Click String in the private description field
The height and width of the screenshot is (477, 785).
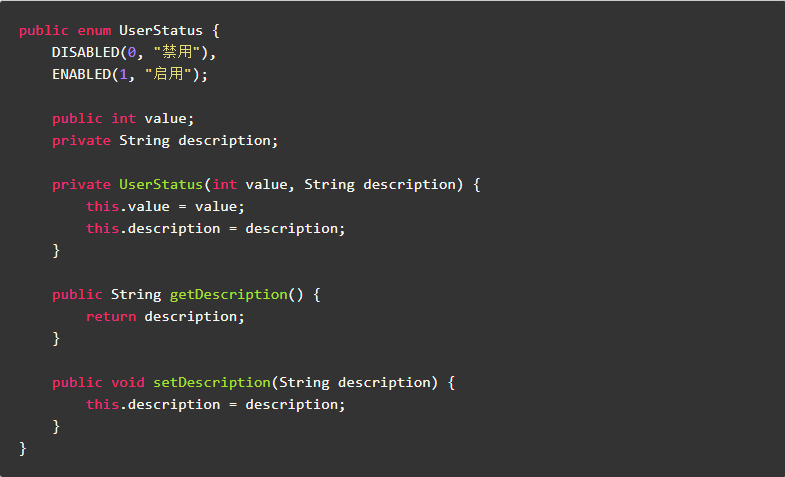tap(144, 140)
